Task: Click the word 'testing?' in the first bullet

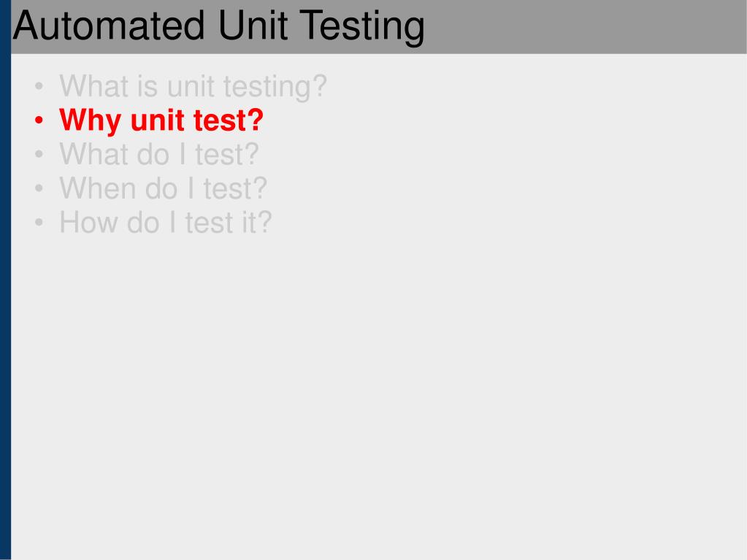Action: click(x=275, y=88)
